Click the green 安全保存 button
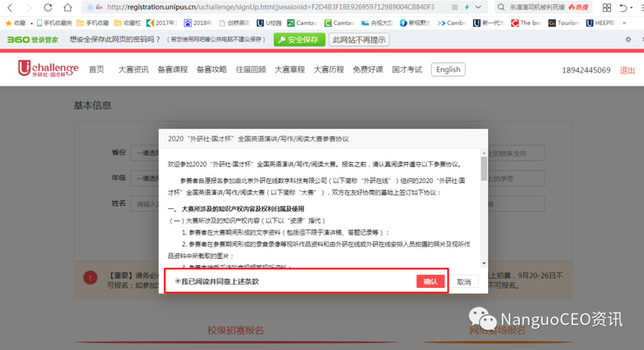The image size is (644, 350). pyautogui.click(x=299, y=40)
